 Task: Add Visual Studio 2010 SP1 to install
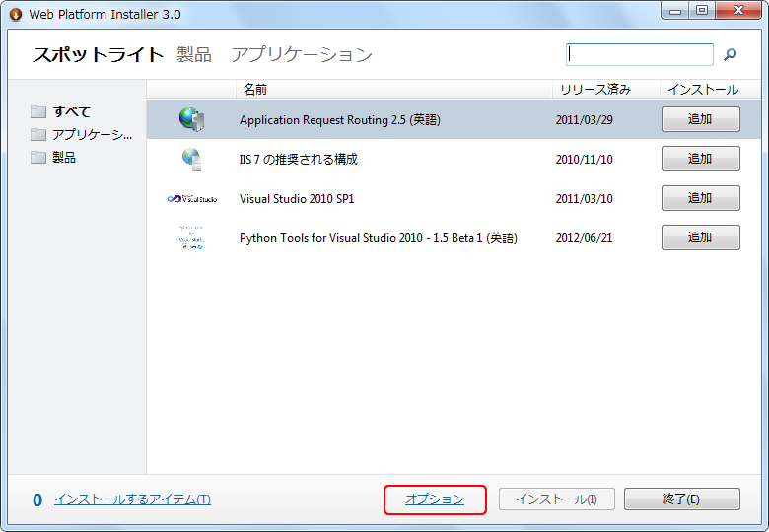700,198
